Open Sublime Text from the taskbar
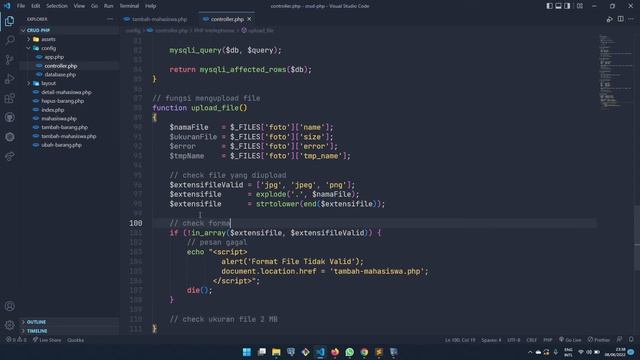The width and height of the screenshot is (640, 360). pos(379,352)
